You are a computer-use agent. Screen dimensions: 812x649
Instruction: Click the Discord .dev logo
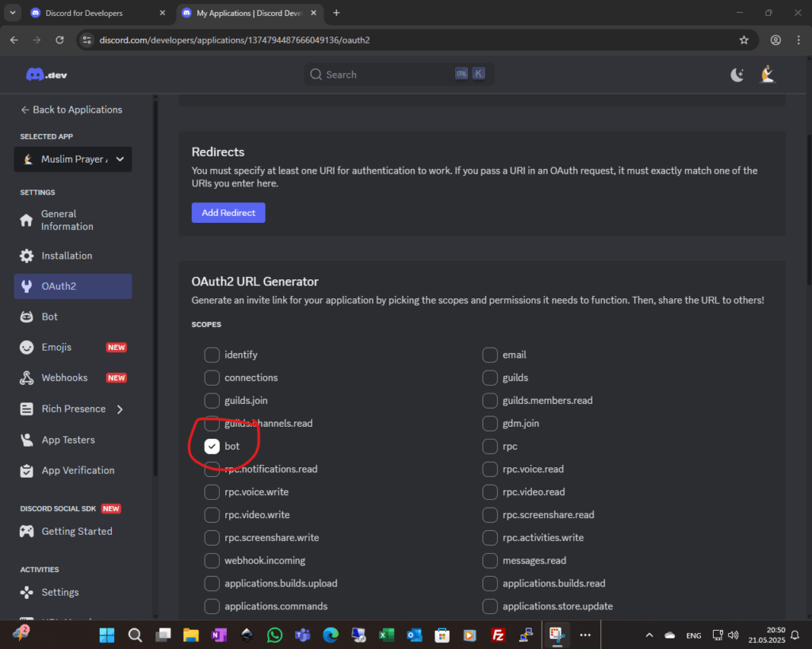47,75
